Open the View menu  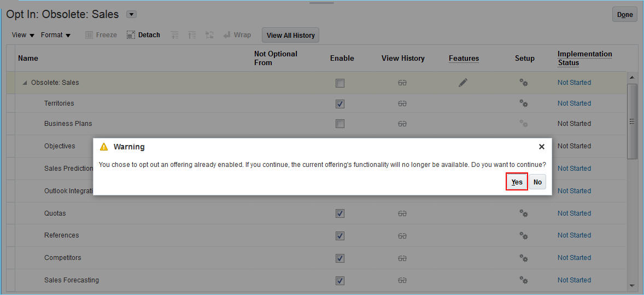pos(23,35)
